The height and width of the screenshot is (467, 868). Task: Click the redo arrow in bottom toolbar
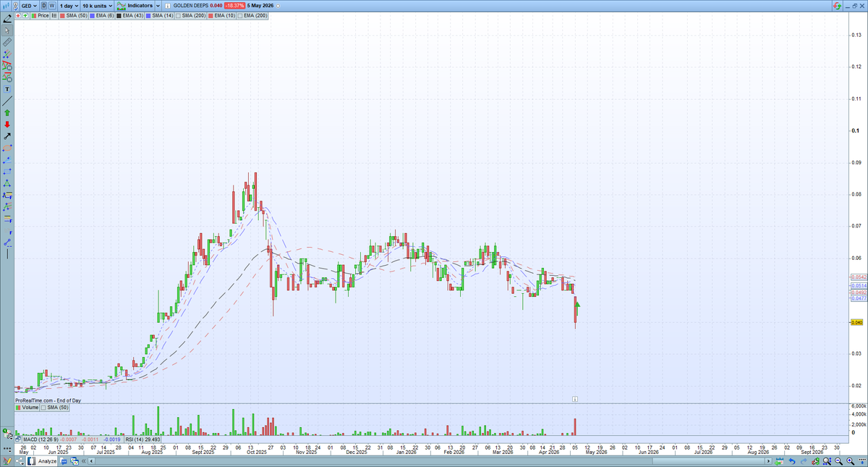click(804, 461)
